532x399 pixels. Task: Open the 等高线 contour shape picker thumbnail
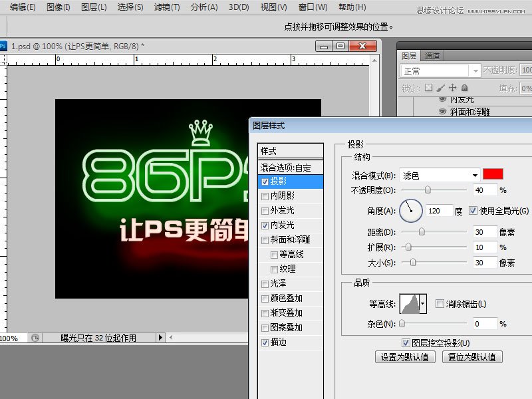click(409, 303)
